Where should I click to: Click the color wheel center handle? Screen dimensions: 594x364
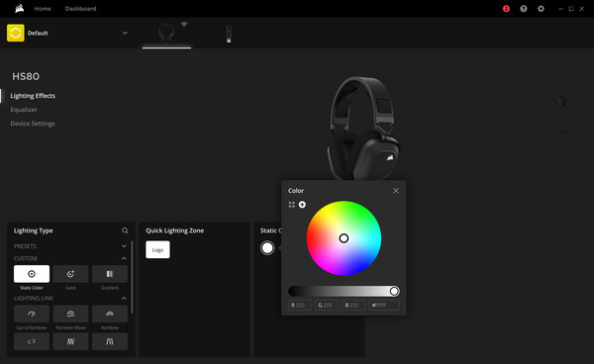(x=344, y=238)
